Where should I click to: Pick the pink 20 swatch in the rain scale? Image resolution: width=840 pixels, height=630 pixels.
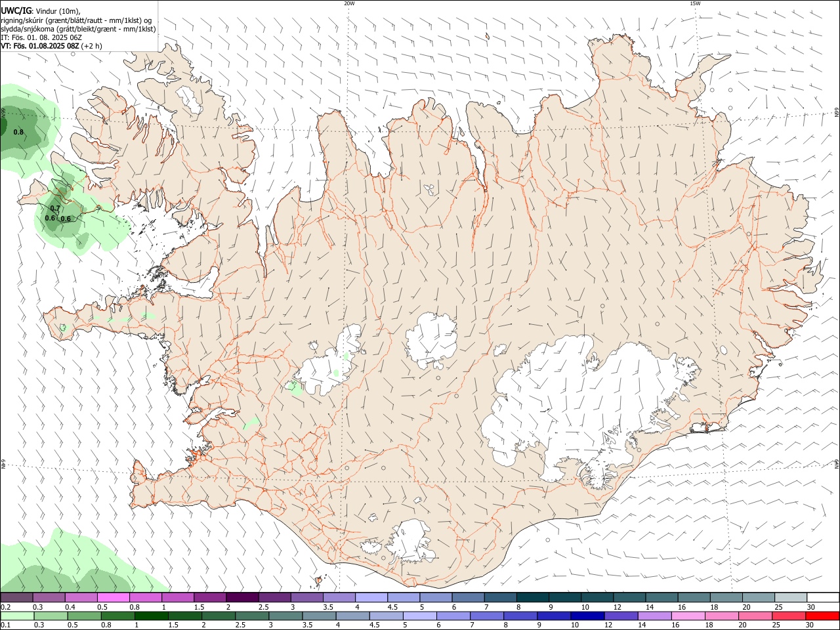(x=755, y=616)
